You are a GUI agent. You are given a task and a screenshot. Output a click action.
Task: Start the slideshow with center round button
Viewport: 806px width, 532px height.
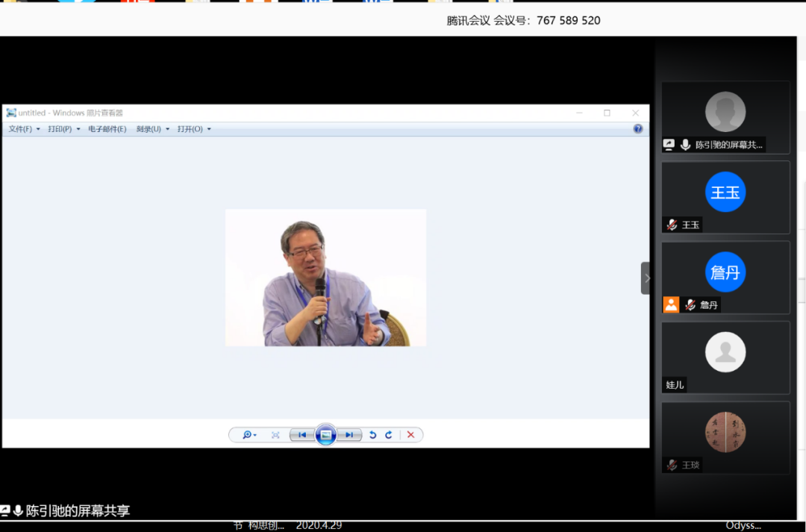click(x=325, y=434)
